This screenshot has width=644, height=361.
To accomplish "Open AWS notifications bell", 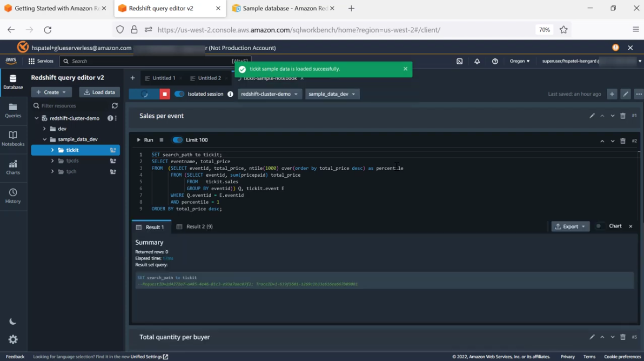I will [x=477, y=61].
